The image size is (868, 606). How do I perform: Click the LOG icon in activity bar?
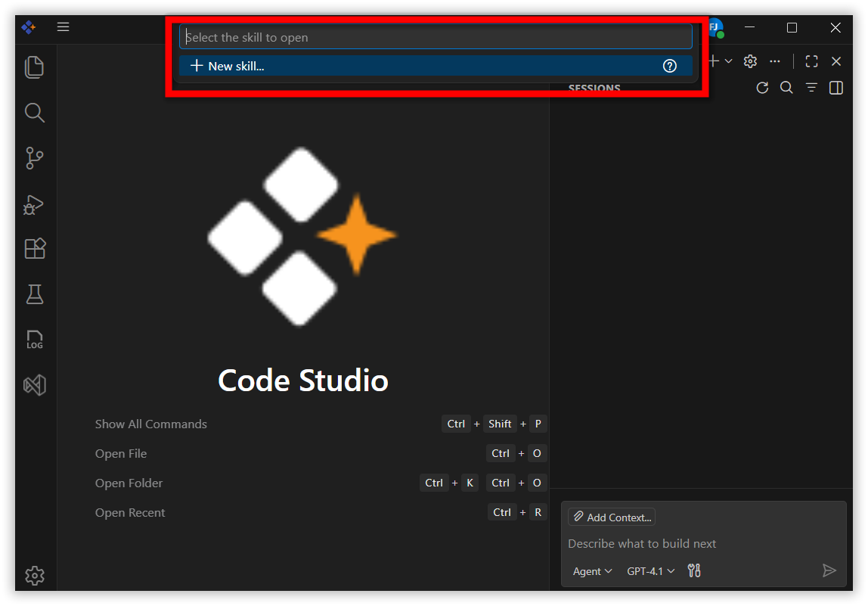(35, 340)
